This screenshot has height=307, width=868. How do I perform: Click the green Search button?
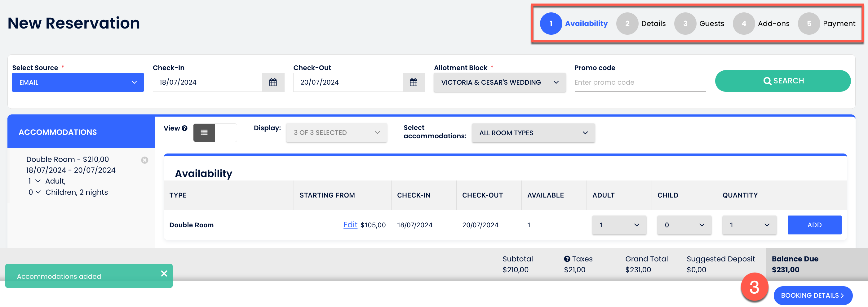(x=782, y=81)
